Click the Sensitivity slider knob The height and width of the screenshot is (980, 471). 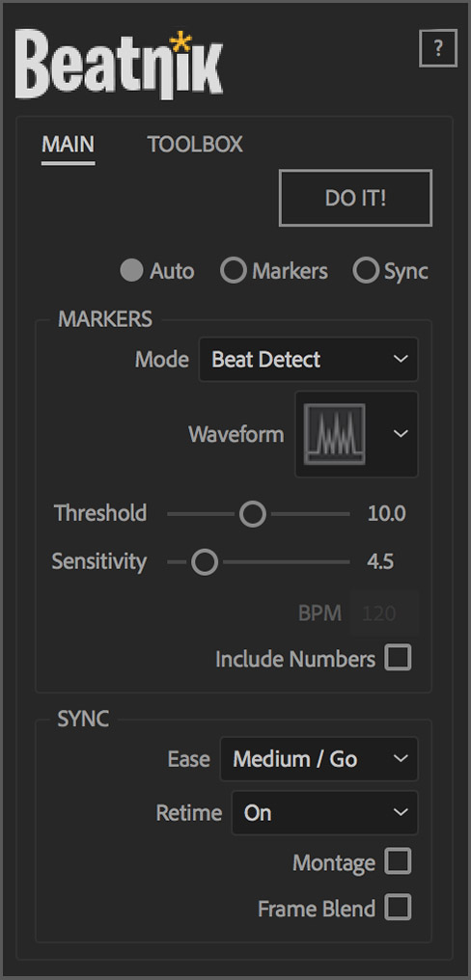pos(205,562)
